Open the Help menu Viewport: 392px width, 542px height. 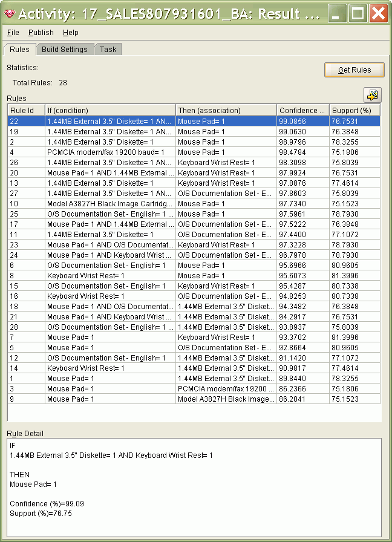[x=71, y=33]
